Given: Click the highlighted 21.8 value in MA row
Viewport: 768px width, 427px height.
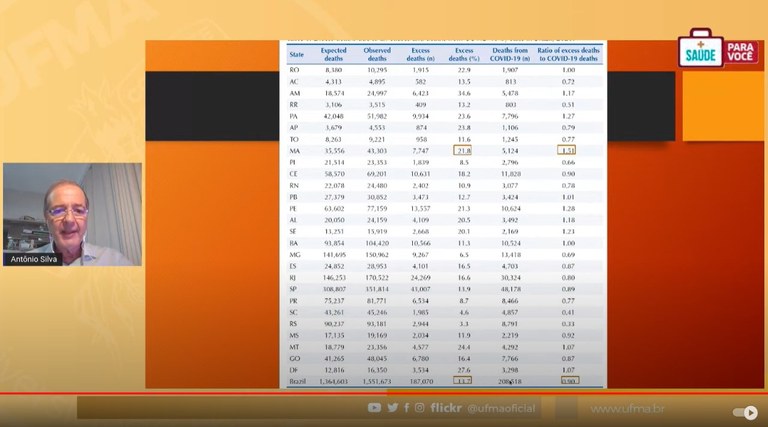Looking at the screenshot, I should click(x=464, y=148).
